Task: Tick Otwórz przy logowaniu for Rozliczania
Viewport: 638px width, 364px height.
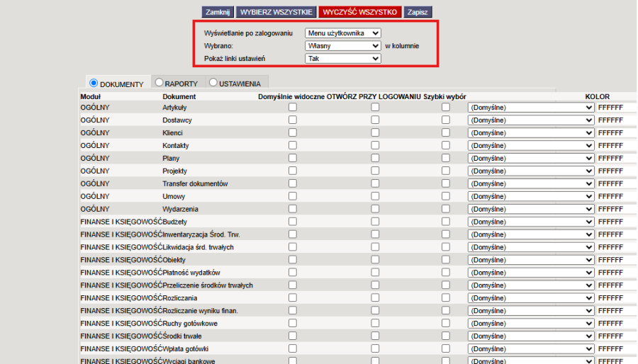Action: (x=375, y=297)
